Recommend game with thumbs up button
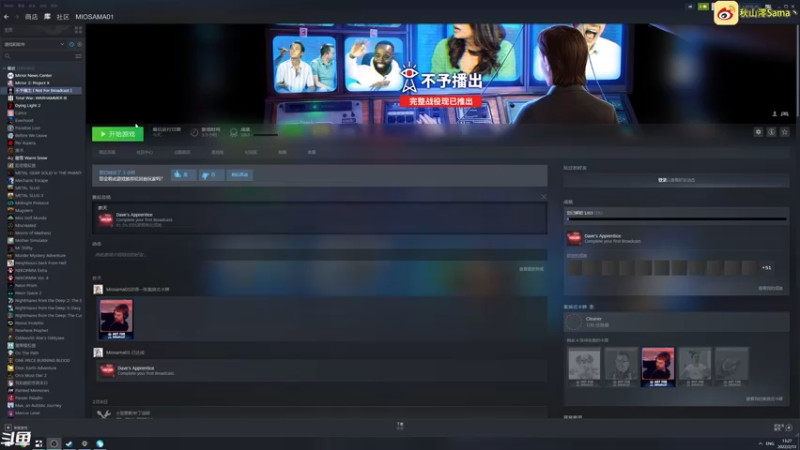 (x=183, y=174)
